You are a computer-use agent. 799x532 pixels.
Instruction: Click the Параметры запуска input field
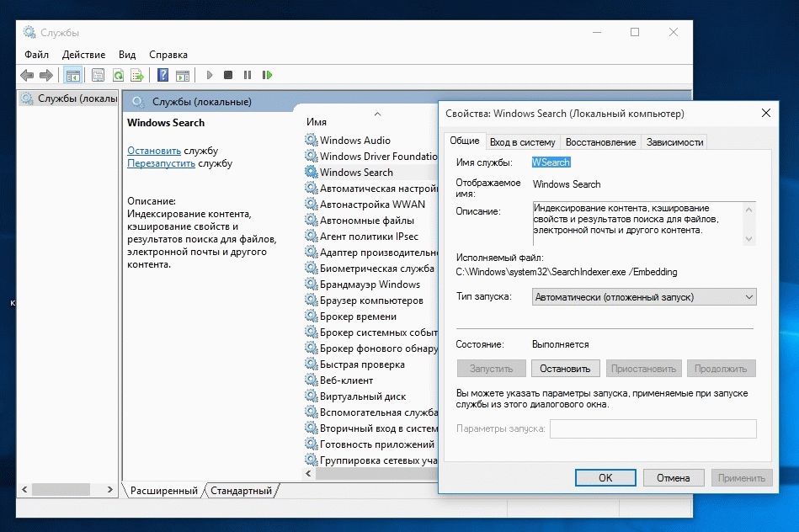pyautogui.click(x=653, y=428)
